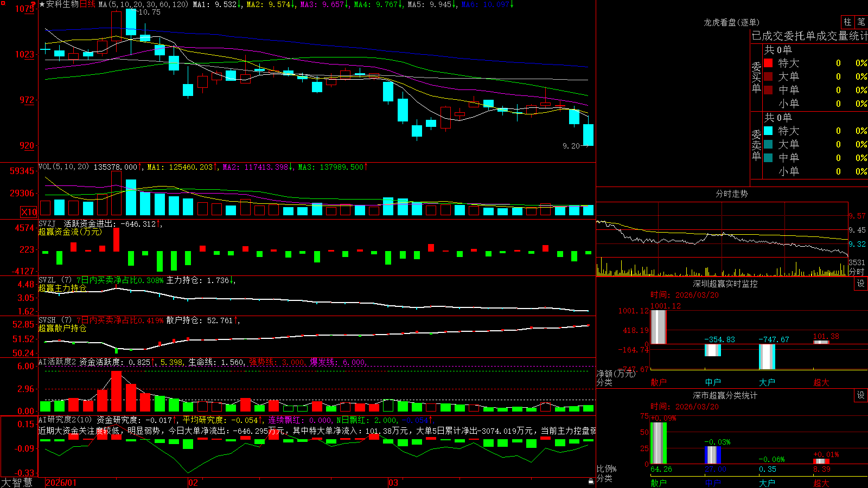The height and width of the screenshot is (488, 868).
Task: Click the teal 中单 swatch under 委卖单
Action: coord(768,157)
